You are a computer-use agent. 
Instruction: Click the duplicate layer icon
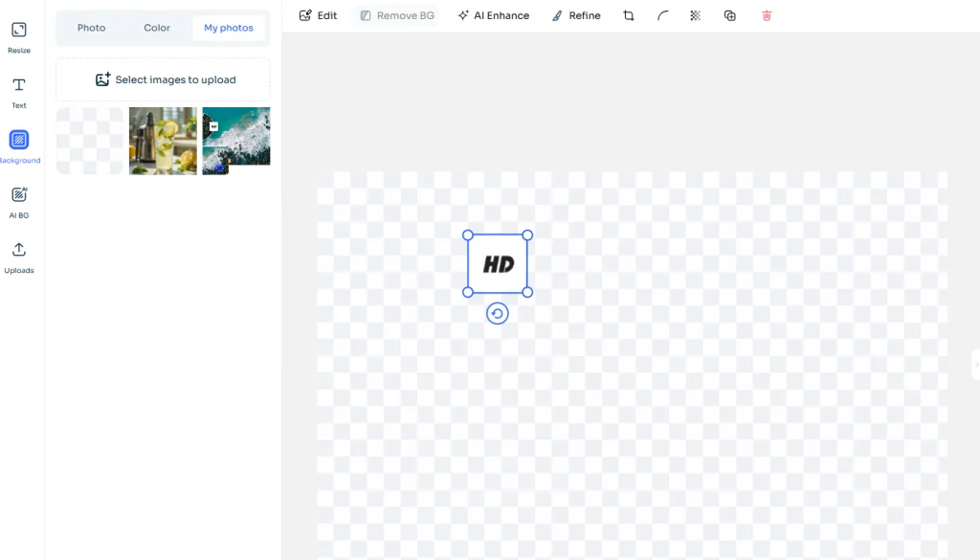[730, 16]
